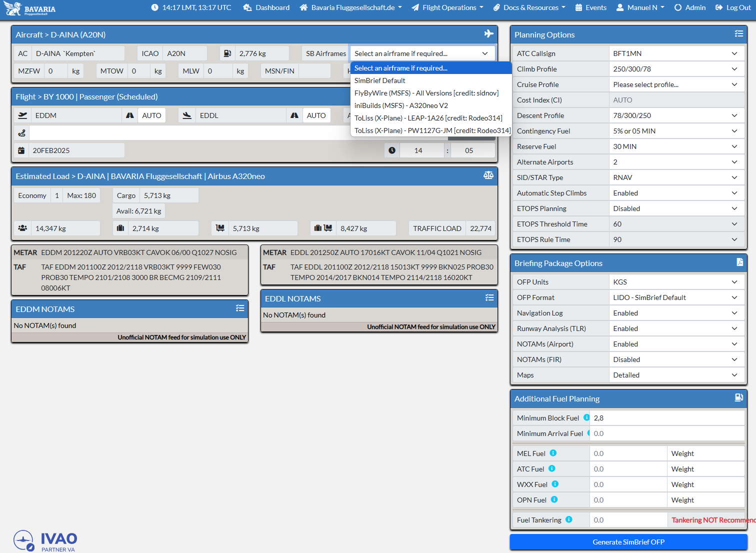Open the Docs & Resources menu
The width and height of the screenshot is (756, 553).
[529, 7]
